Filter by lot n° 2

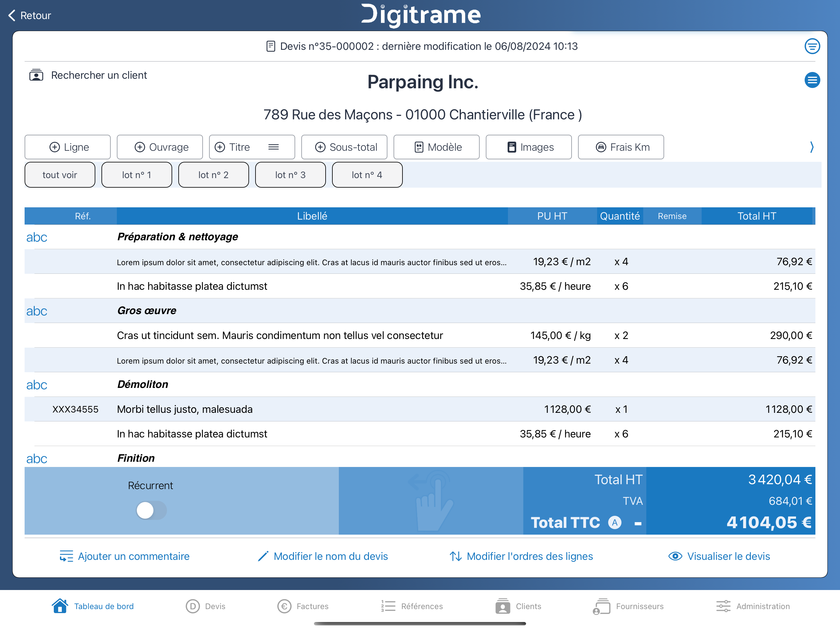[213, 175]
